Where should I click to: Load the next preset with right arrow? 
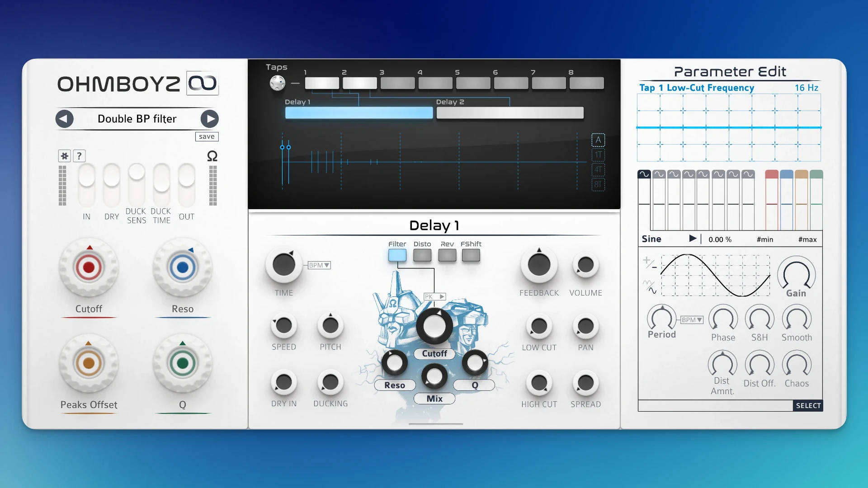pyautogui.click(x=209, y=119)
